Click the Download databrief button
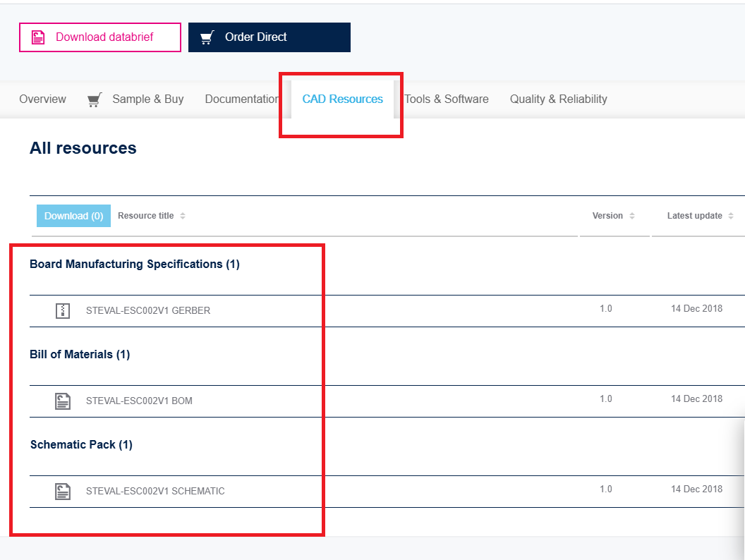Viewport: 745px width, 560px height. pos(99,37)
